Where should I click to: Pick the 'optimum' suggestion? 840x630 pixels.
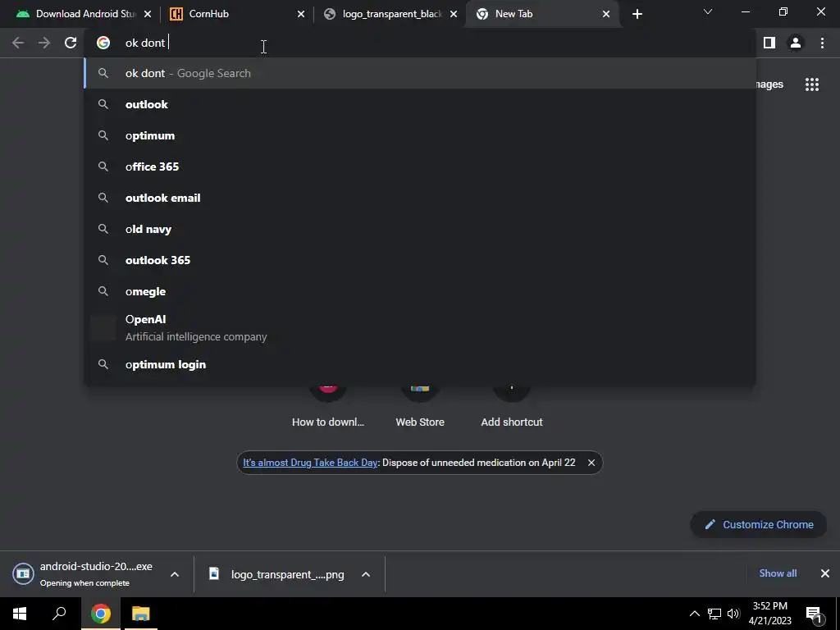(420, 135)
